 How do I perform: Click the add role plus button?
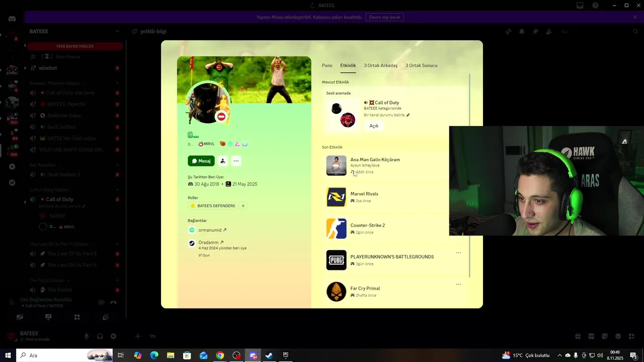243,206
